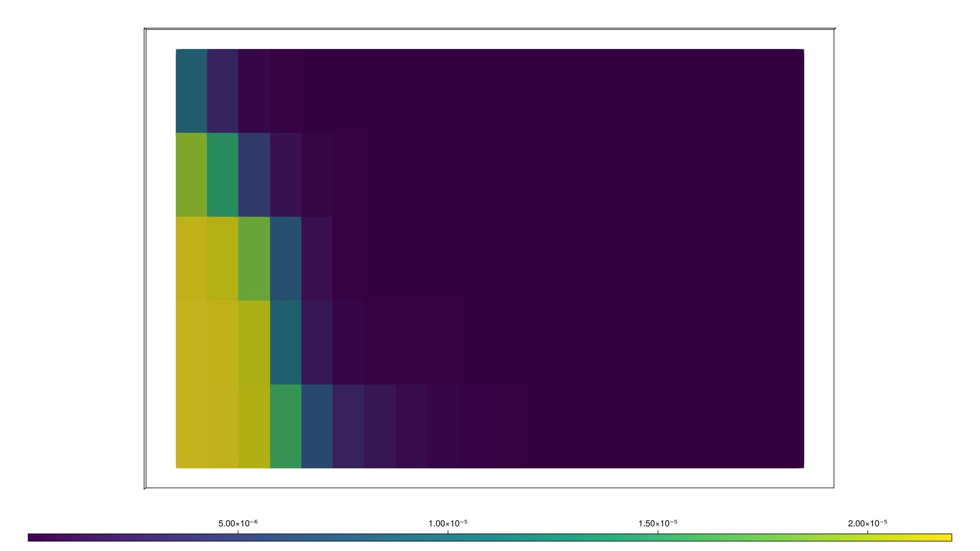The image size is (980, 551).
Task: Click the green fourth cell in bottom row
Action: point(285,426)
